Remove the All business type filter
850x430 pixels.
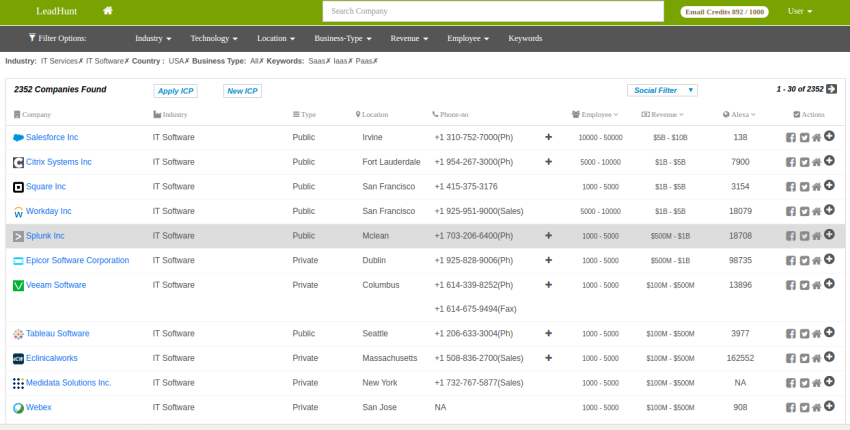coord(261,61)
